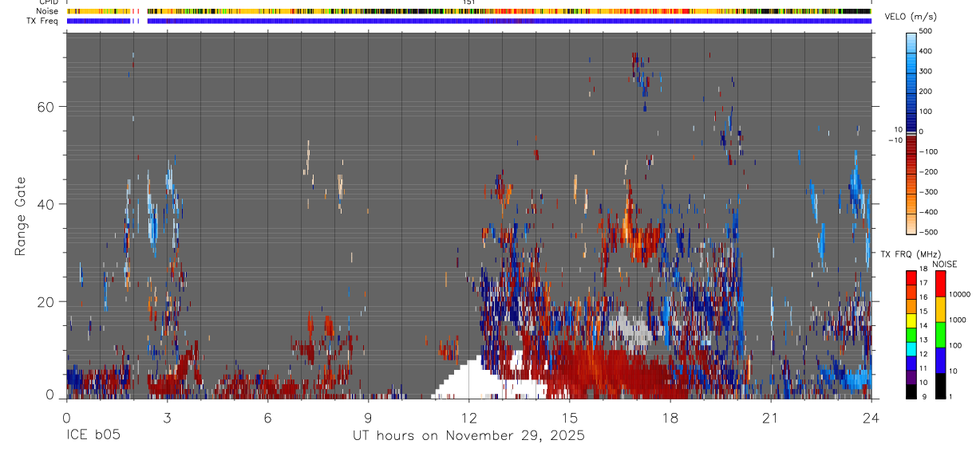Viewport: 980px width, 452px height.
Task: Click the noise legend value '10000'
Action: 959,294
